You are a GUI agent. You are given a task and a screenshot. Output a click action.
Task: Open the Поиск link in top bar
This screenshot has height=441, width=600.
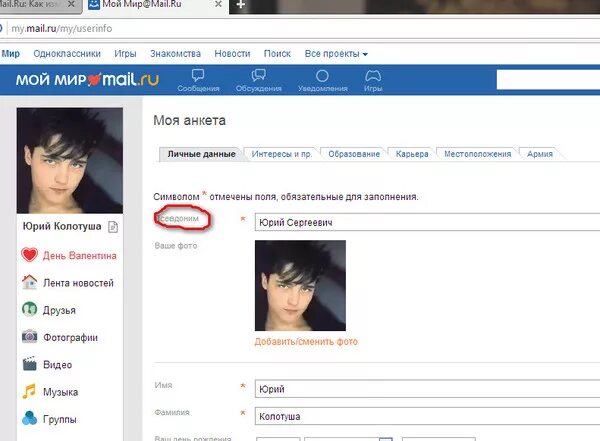coord(277,54)
